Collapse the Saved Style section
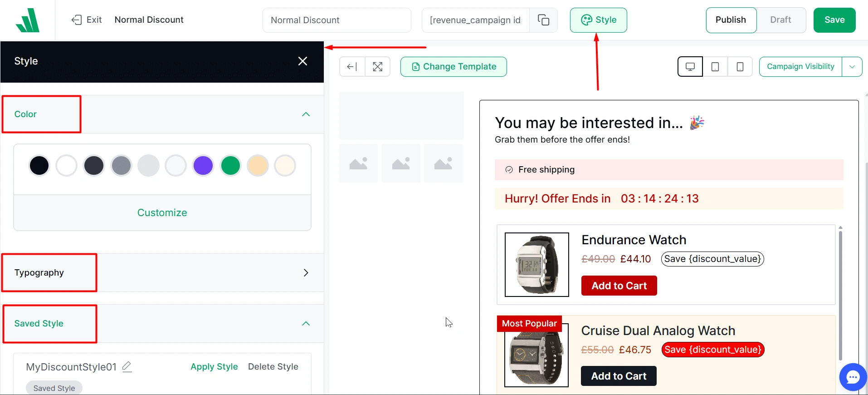Screen dimensions: 868x395 pos(306,324)
